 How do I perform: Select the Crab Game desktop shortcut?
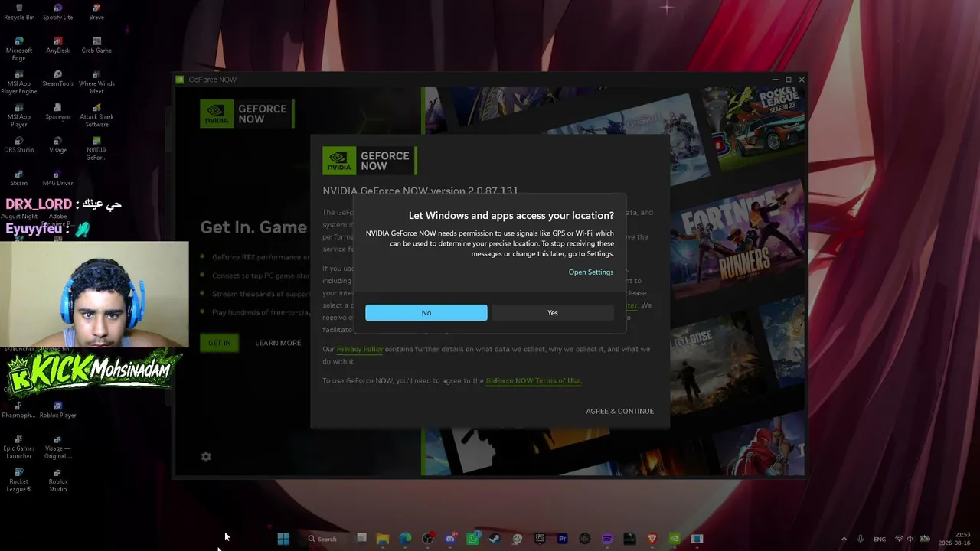point(96,45)
